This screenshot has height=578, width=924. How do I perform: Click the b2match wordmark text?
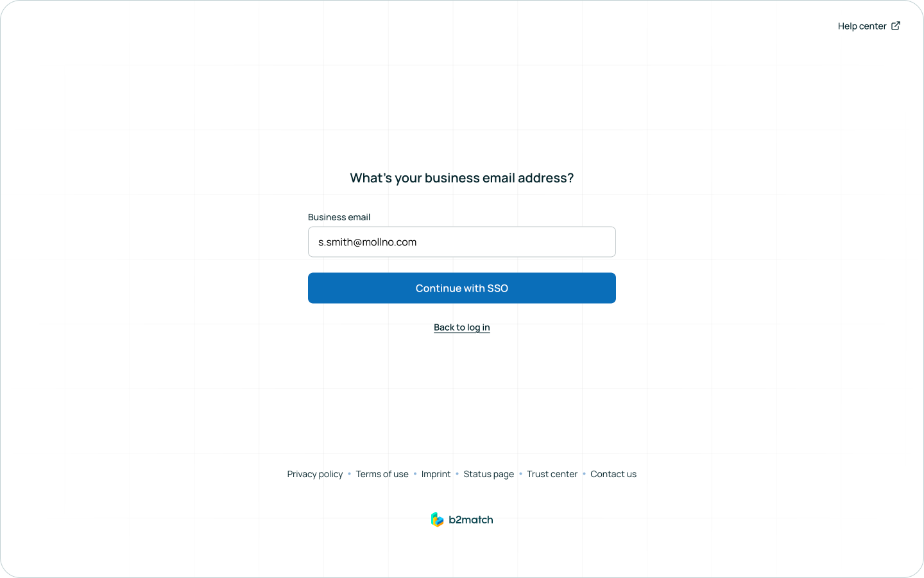coord(471,520)
